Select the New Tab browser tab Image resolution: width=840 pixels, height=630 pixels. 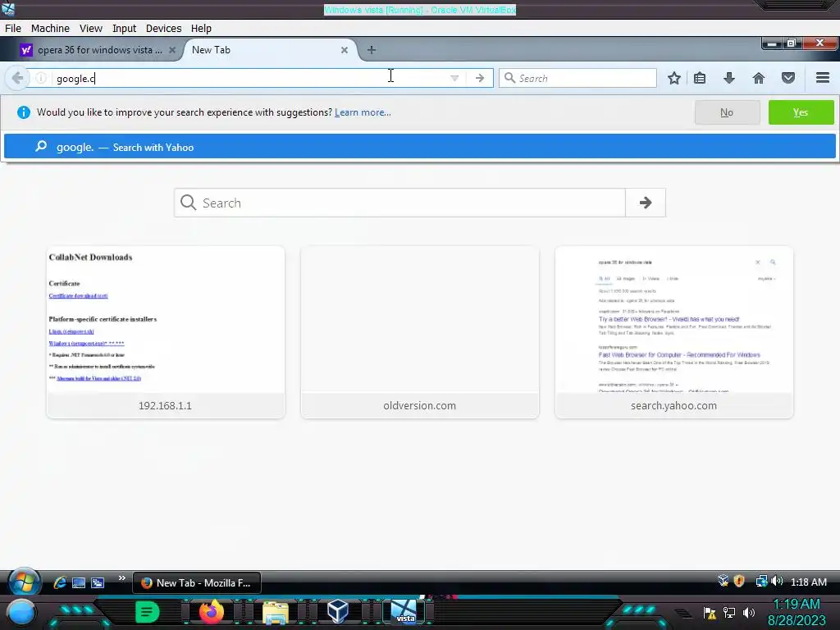point(268,50)
